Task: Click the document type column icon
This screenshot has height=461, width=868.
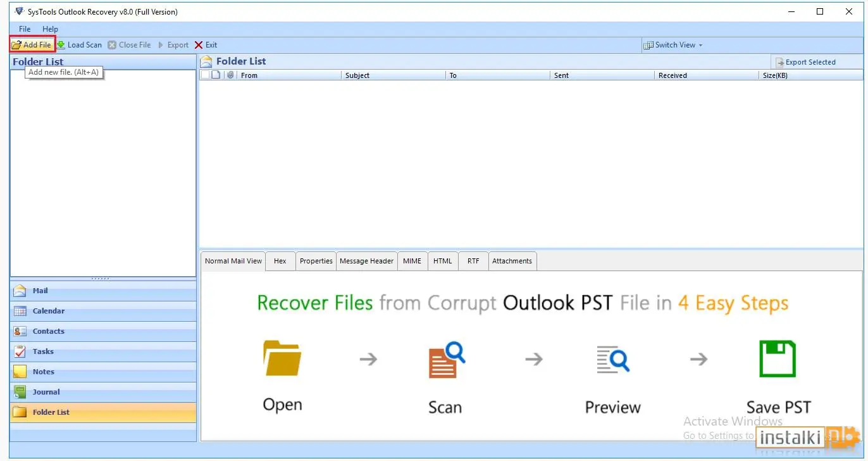Action: point(216,75)
